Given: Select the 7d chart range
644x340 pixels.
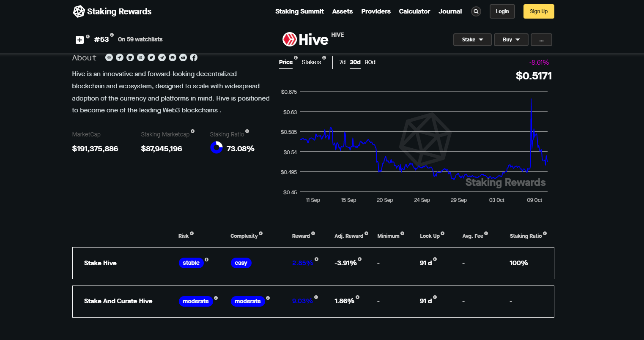Looking at the screenshot, I should (343, 62).
